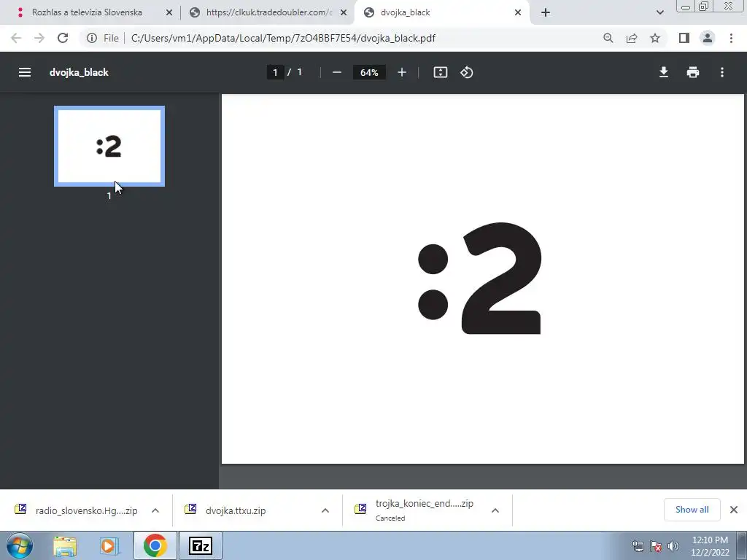This screenshot has height=560, width=747.
Task: Expand options for dvojka.ttxu.zip download
Action: [x=325, y=510]
